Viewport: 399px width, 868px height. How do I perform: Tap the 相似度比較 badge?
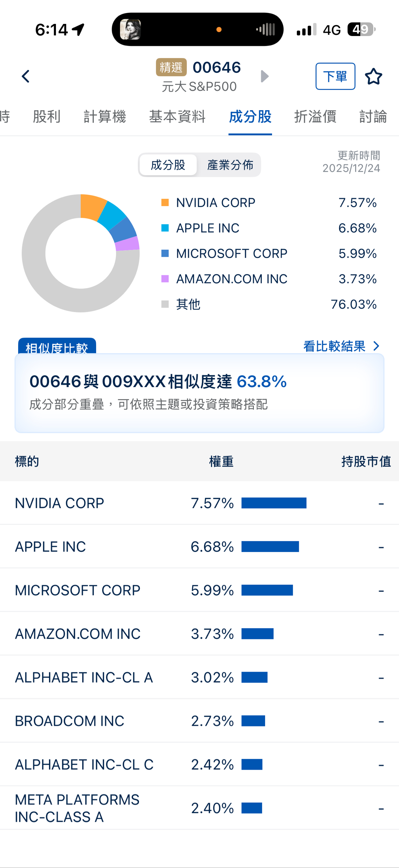pyautogui.click(x=58, y=346)
